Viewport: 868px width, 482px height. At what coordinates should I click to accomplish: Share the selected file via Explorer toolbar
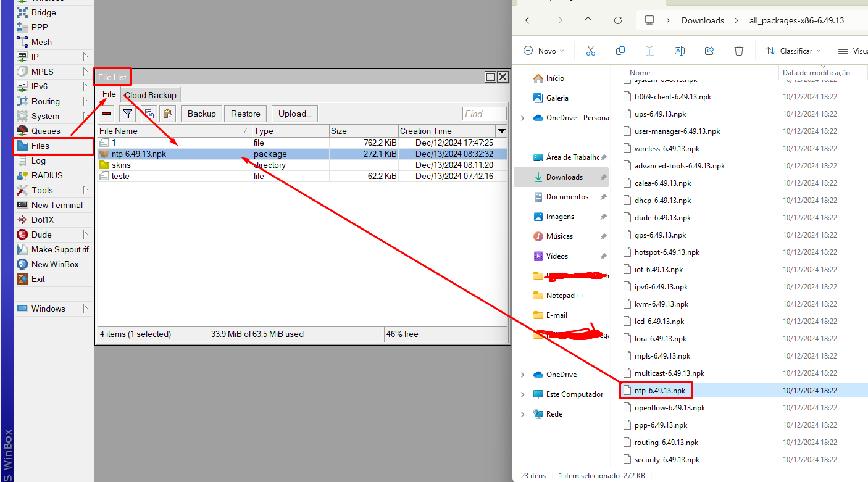(709, 50)
